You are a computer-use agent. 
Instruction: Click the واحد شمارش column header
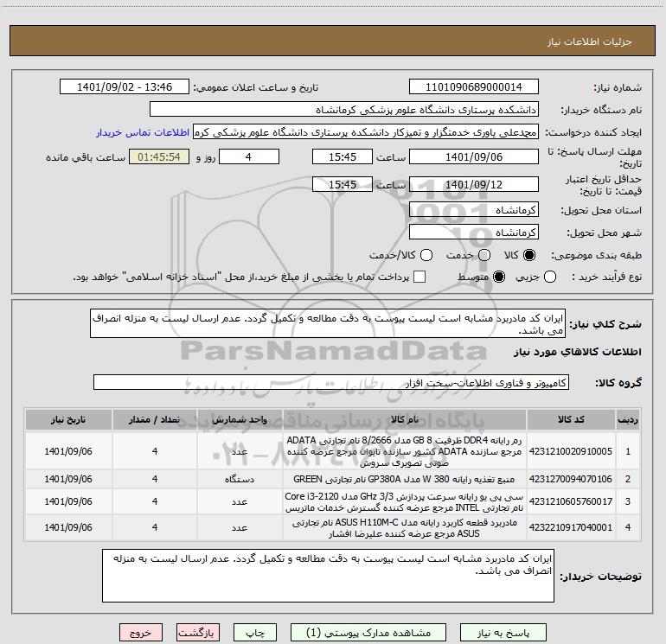[x=240, y=419]
